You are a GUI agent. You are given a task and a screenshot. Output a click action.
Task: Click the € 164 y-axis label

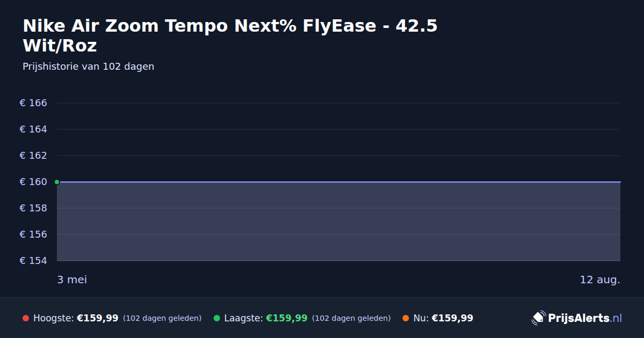(x=33, y=129)
